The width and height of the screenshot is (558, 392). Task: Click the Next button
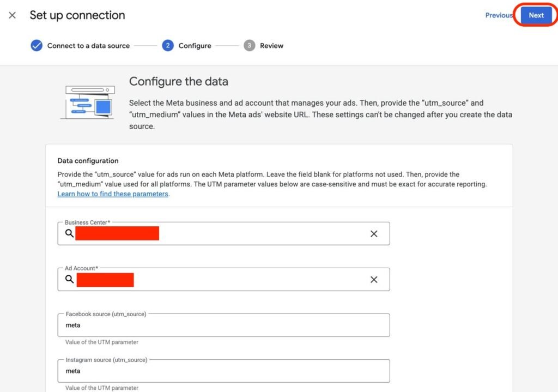pos(536,15)
